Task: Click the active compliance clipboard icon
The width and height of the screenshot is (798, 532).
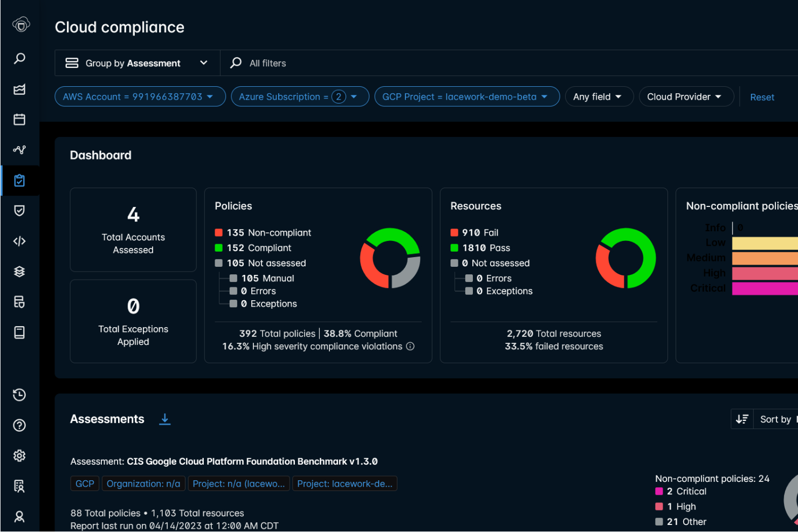Action: (19, 181)
